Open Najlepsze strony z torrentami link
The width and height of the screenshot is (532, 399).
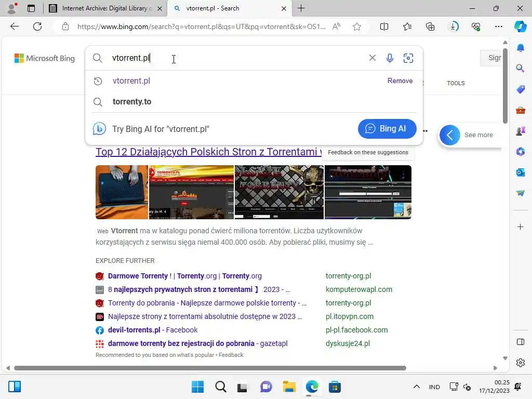coord(205,316)
